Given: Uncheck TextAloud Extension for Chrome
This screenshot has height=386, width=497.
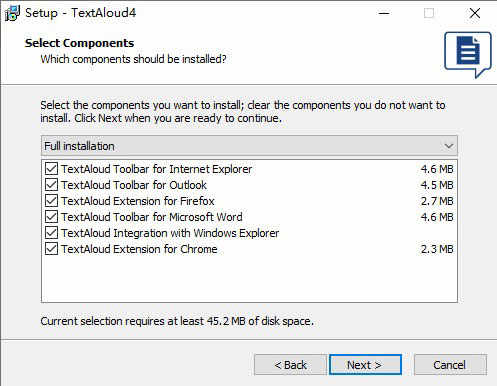Looking at the screenshot, I should pyautogui.click(x=51, y=249).
